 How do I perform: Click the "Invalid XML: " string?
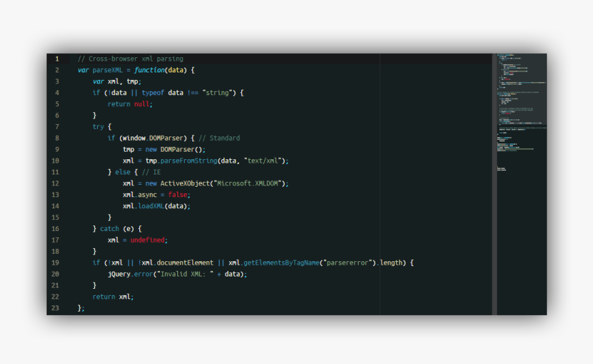pos(185,274)
